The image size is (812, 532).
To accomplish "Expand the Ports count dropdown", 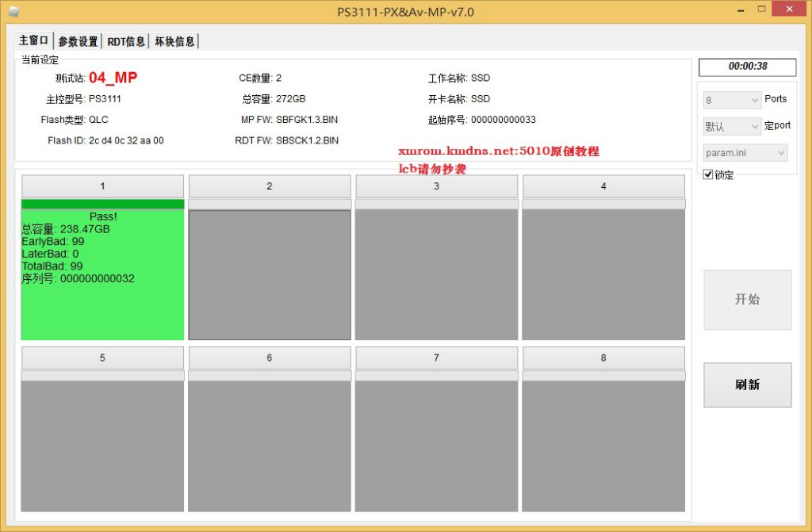I will (732, 100).
